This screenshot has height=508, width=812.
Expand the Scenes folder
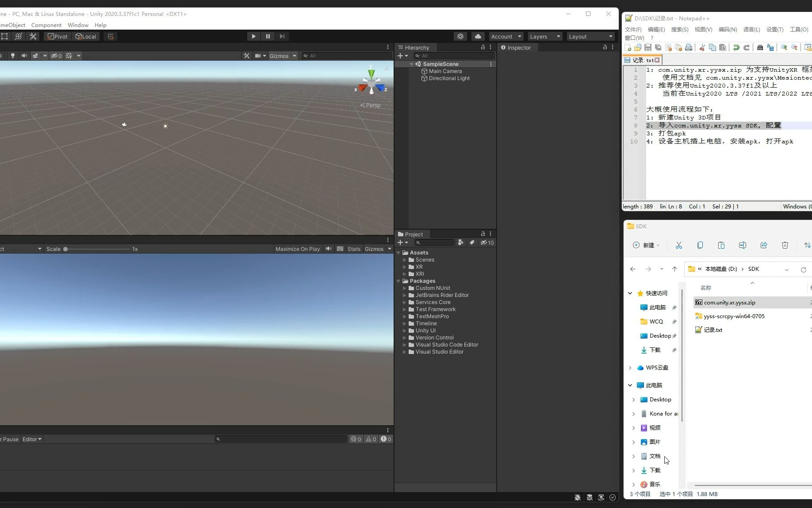[404, 260]
